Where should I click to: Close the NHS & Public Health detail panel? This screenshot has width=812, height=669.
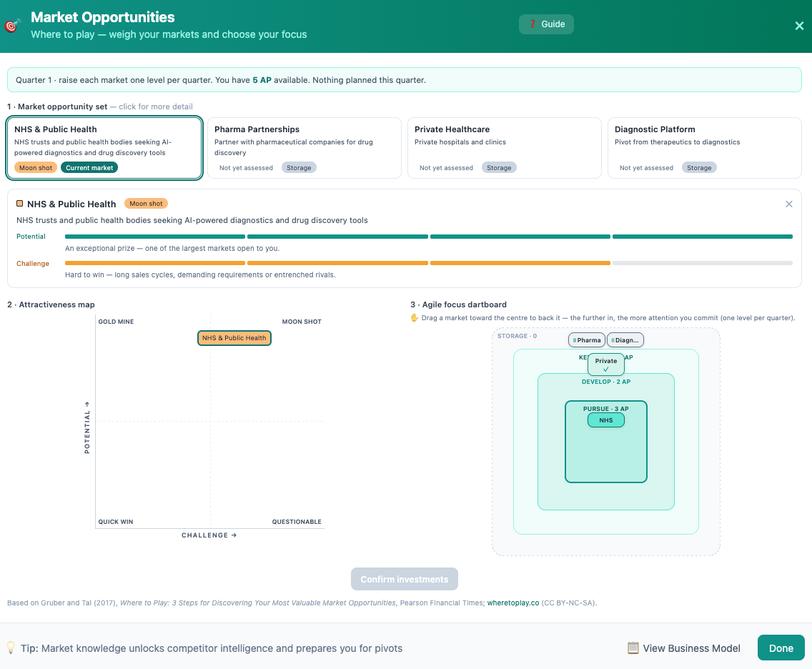788,204
